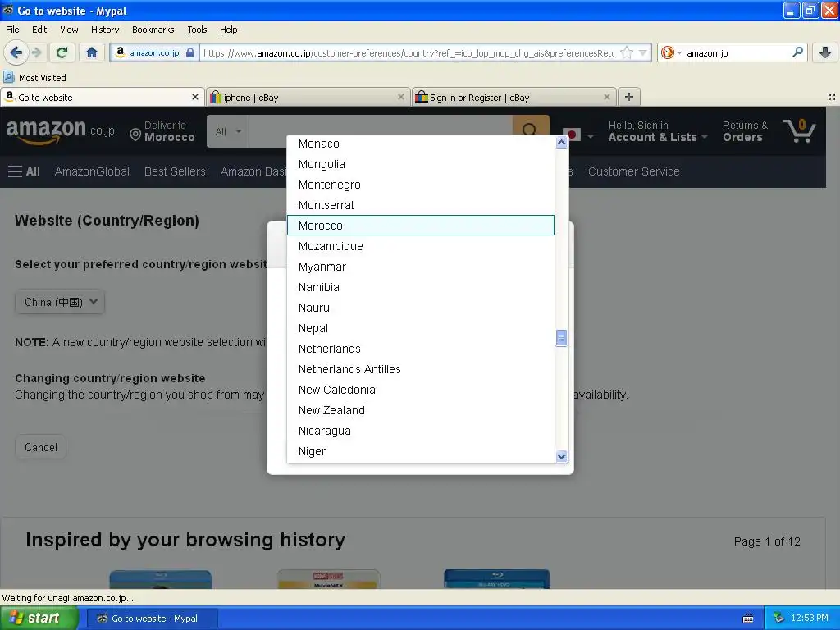Open the search All categories dropdown
The height and width of the screenshot is (630, 840).
[228, 131]
